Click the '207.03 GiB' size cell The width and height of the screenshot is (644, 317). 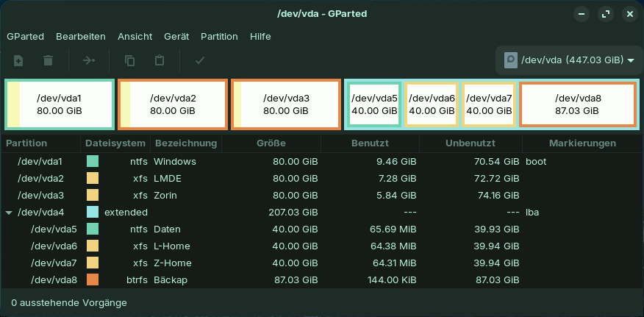click(292, 212)
